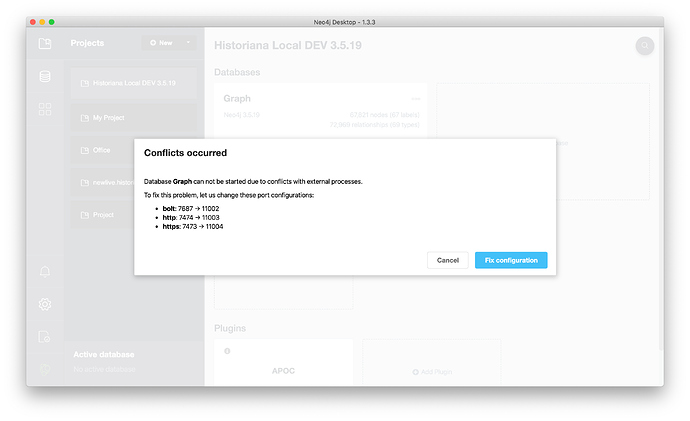The width and height of the screenshot is (690, 421).
Task: Open the notifications bell icon
Action: pyautogui.click(x=45, y=271)
